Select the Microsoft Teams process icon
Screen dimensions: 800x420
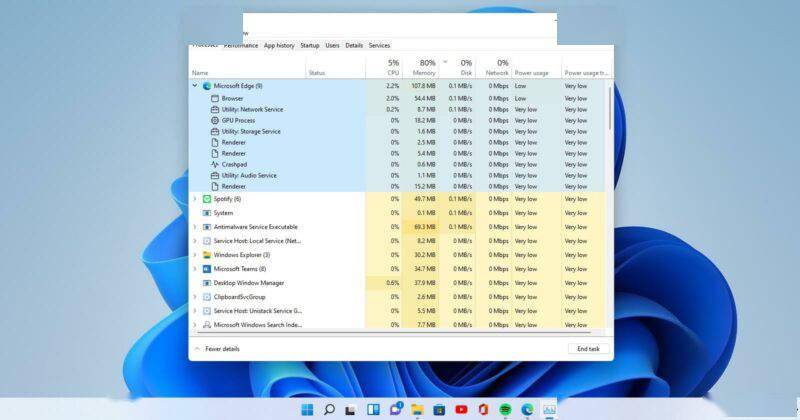(x=206, y=269)
